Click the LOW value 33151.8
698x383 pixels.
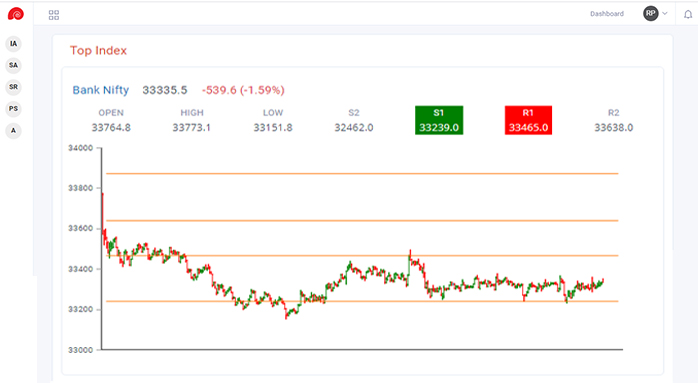coord(273,128)
